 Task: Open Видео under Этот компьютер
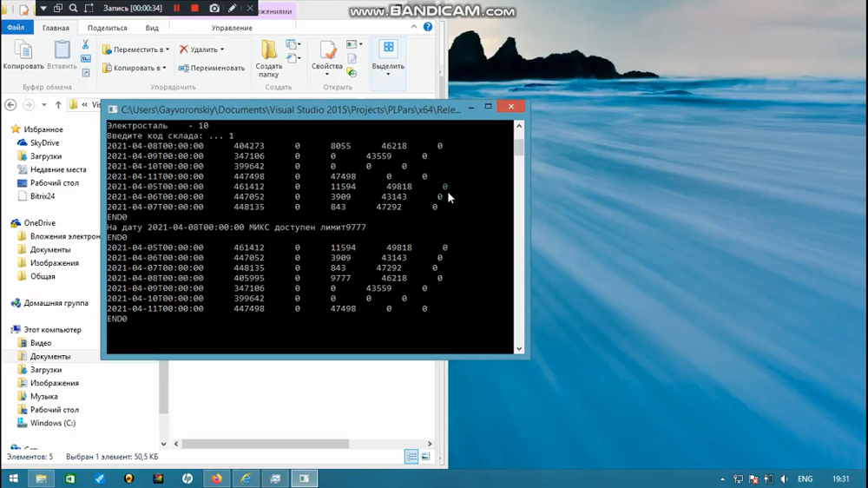pos(41,343)
